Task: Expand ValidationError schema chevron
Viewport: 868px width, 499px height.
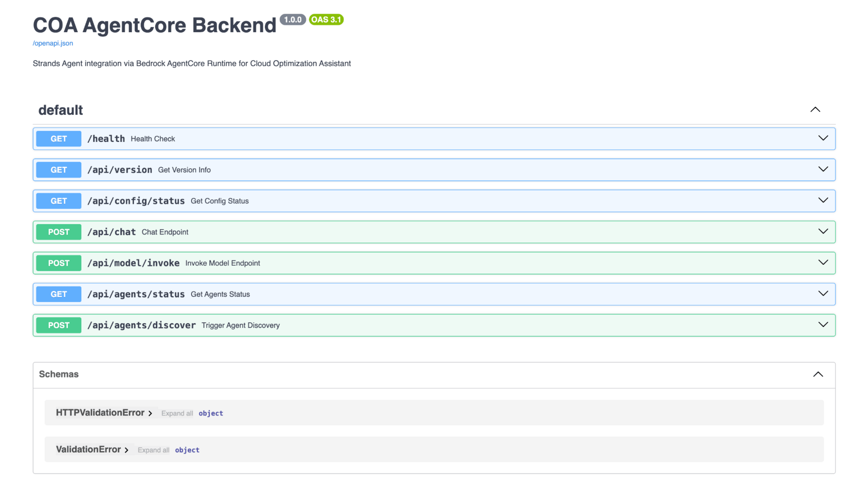Action: (127, 450)
